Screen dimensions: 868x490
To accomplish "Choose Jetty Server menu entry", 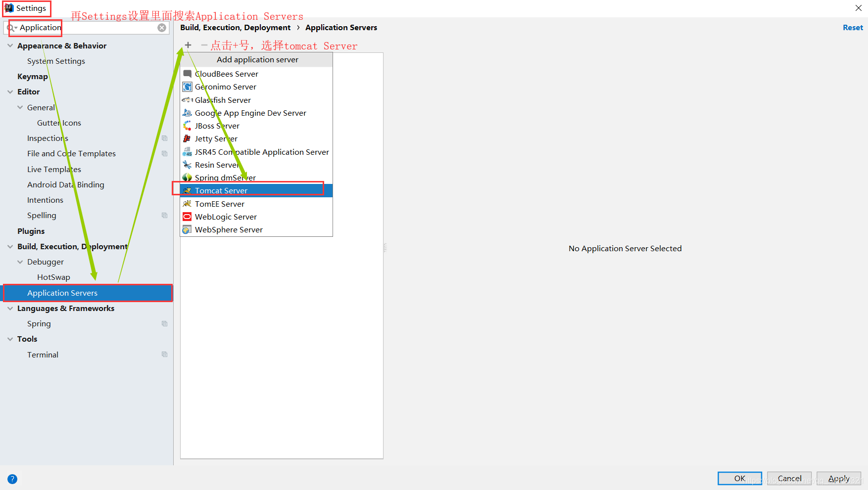I will click(256, 138).
